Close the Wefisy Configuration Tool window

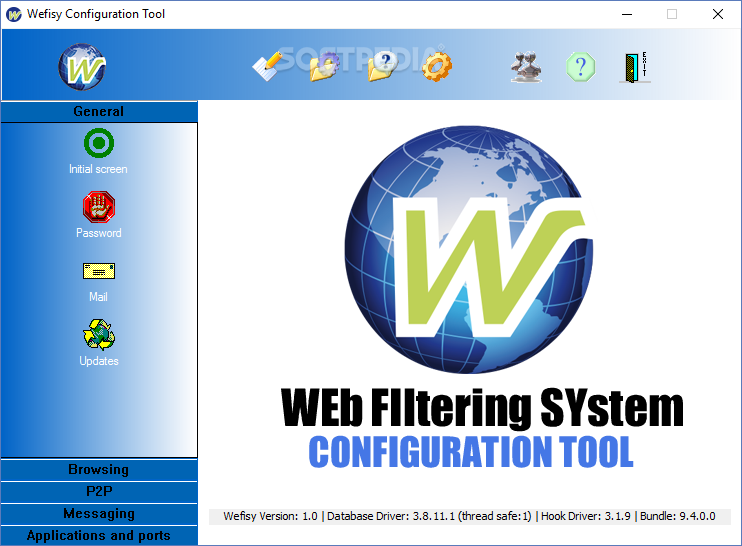tap(718, 14)
